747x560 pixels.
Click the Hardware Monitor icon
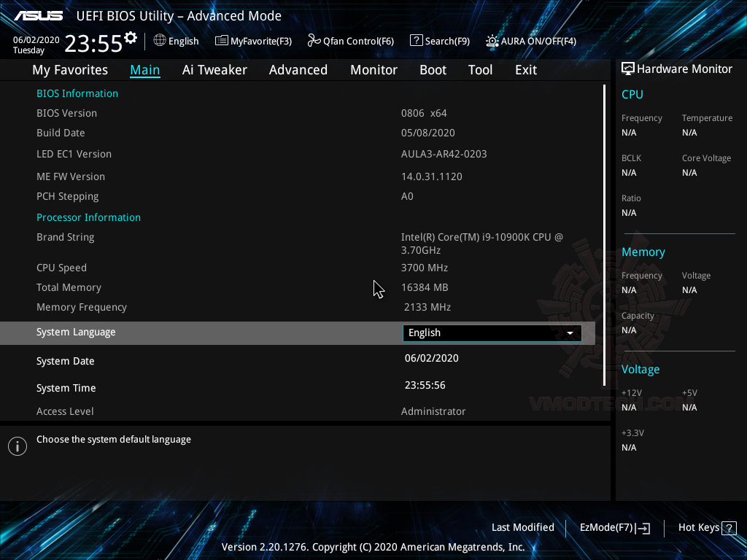pos(627,68)
